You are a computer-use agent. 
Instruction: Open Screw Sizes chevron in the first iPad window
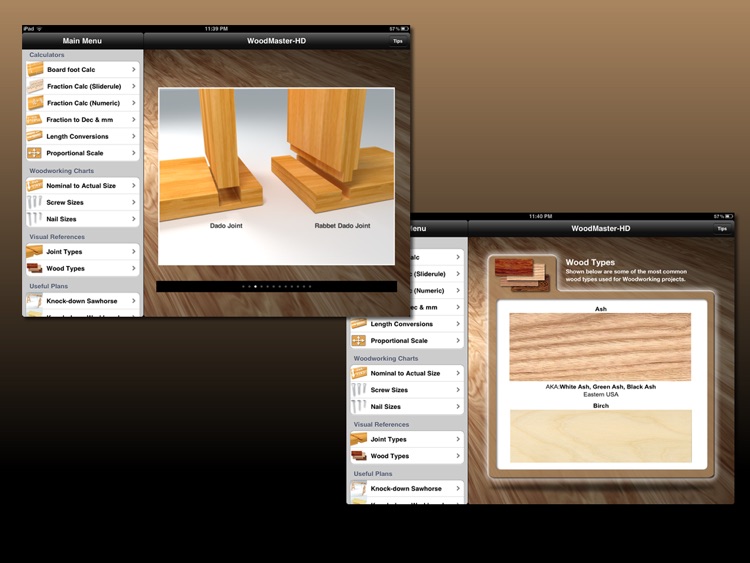point(133,202)
